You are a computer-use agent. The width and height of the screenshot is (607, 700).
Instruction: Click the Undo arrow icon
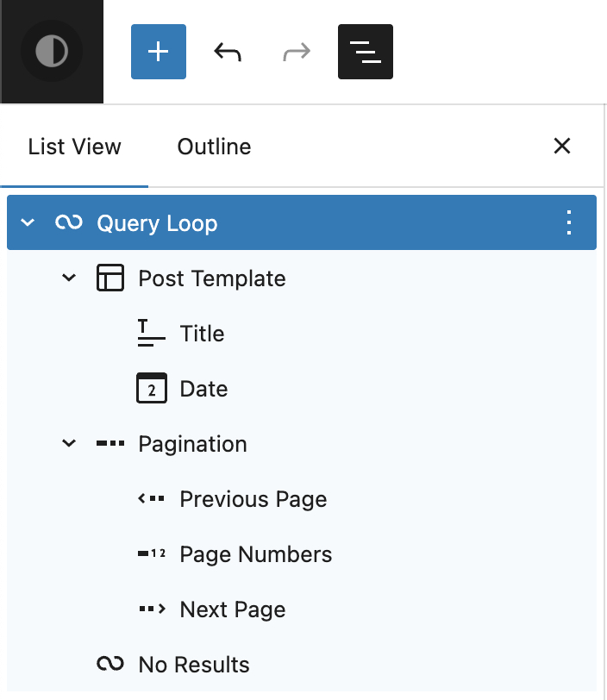point(227,52)
